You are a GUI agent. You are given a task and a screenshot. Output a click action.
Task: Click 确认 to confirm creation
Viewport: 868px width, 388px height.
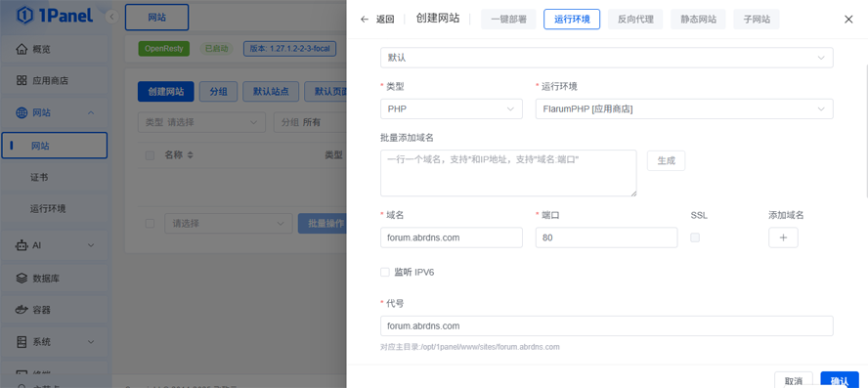coord(840,381)
